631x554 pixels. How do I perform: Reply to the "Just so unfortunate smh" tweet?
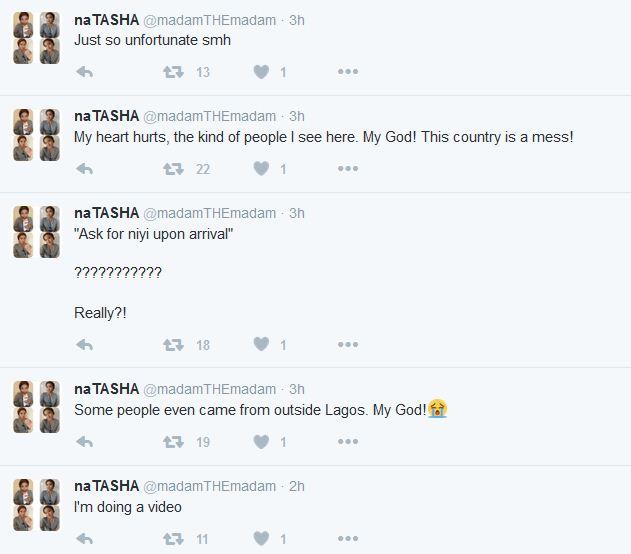click(85, 72)
